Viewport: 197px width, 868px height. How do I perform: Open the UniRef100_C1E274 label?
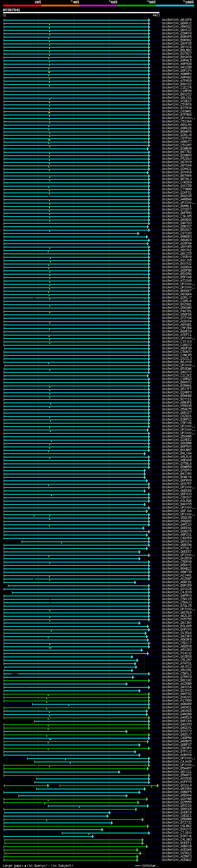[x=177, y=88]
